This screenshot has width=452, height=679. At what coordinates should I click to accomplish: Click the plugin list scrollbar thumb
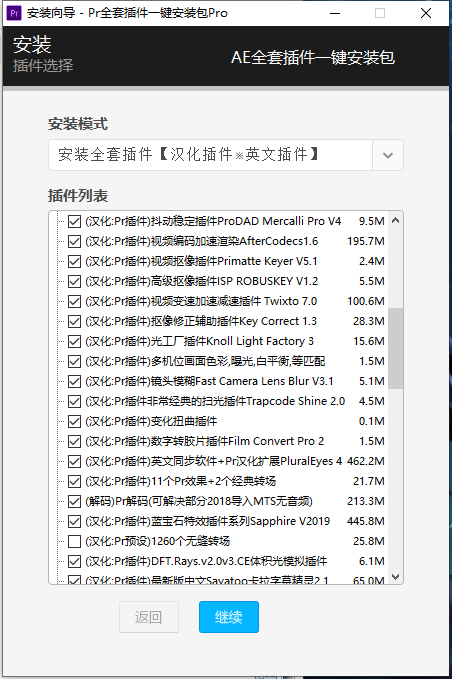395,348
